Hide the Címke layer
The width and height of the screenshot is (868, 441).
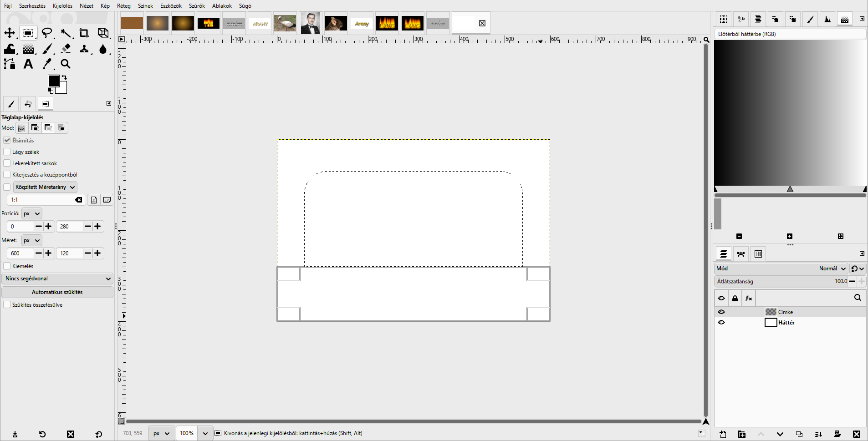[x=721, y=312]
